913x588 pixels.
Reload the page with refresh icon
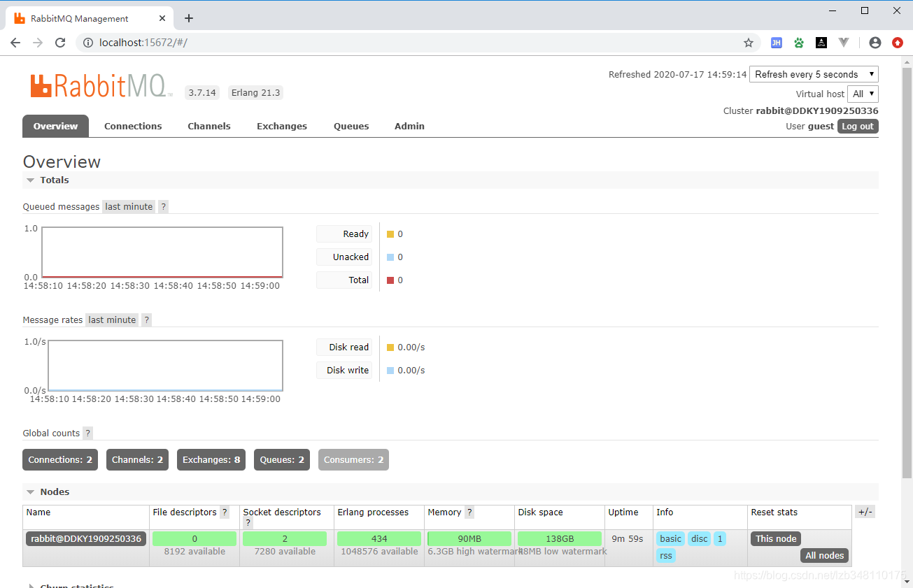tap(60, 43)
